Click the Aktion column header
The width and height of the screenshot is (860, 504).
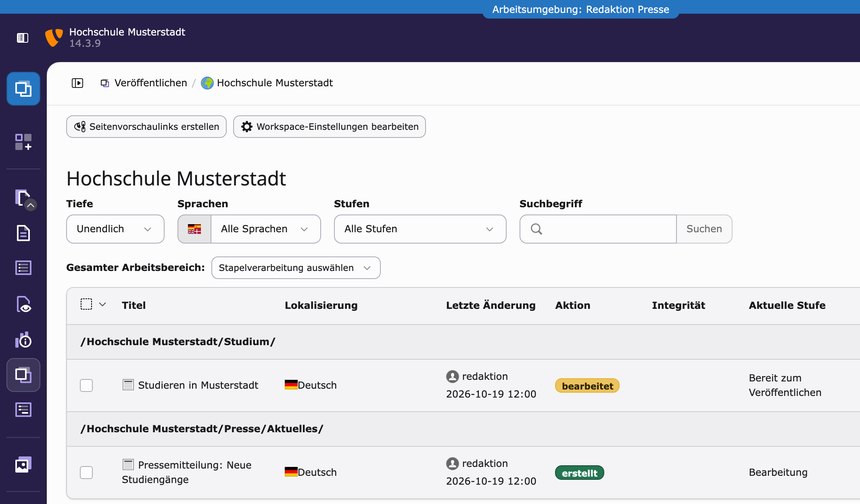click(x=573, y=305)
